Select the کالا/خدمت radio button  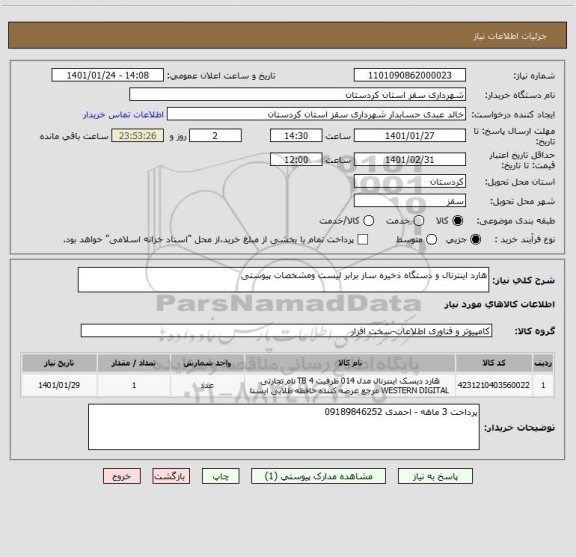(368, 221)
